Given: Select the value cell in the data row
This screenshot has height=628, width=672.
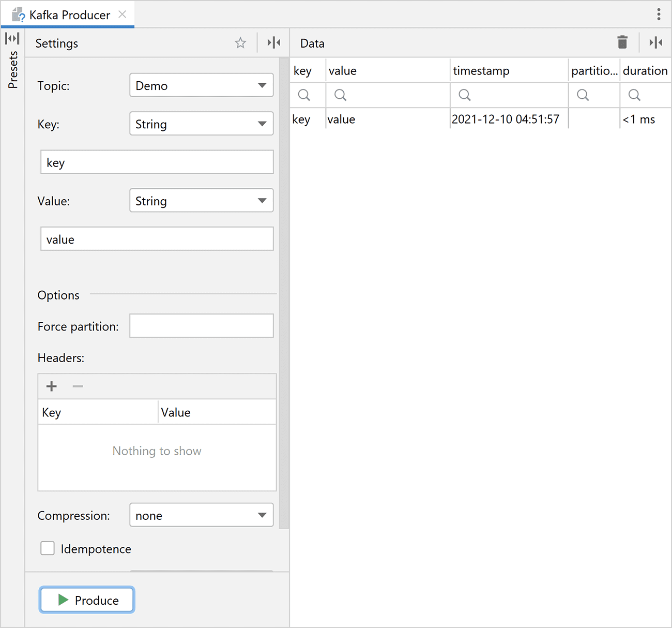Looking at the screenshot, I should (388, 119).
